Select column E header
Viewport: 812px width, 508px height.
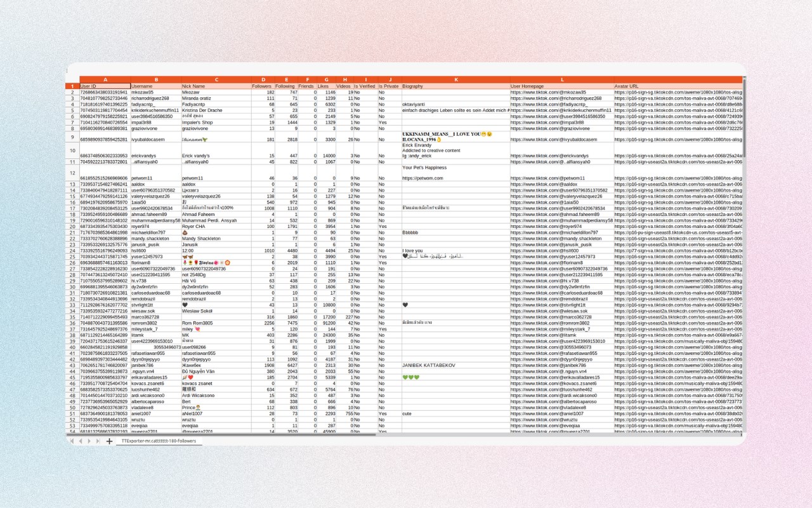286,80
